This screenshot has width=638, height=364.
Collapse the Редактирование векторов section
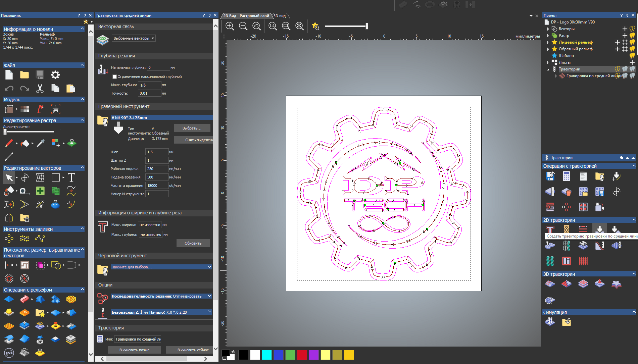click(82, 168)
